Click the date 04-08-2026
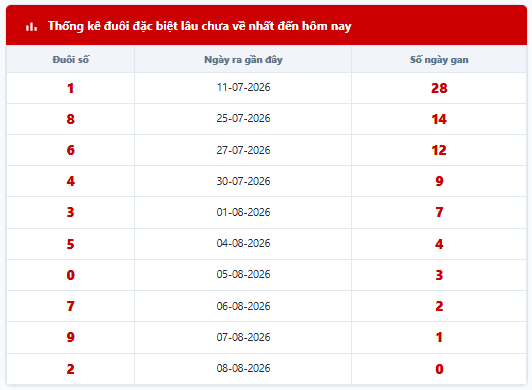Image resolution: width=532 pixels, height=390 pixels. 243,243
